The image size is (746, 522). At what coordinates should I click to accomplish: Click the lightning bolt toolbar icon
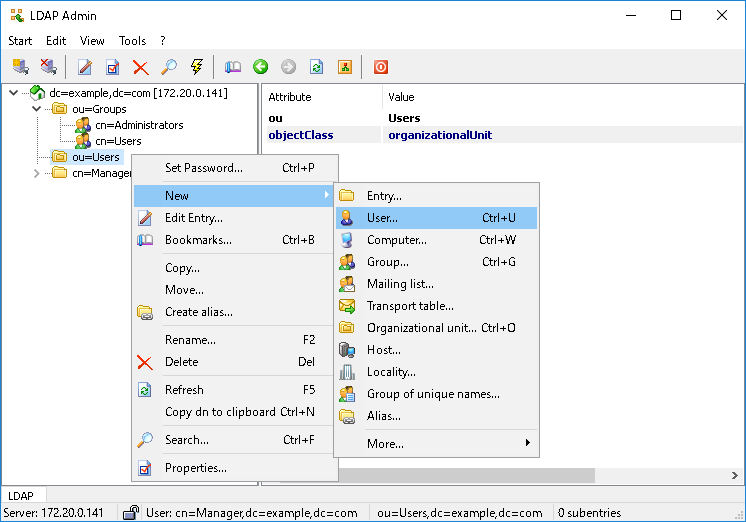coord(196,67)
